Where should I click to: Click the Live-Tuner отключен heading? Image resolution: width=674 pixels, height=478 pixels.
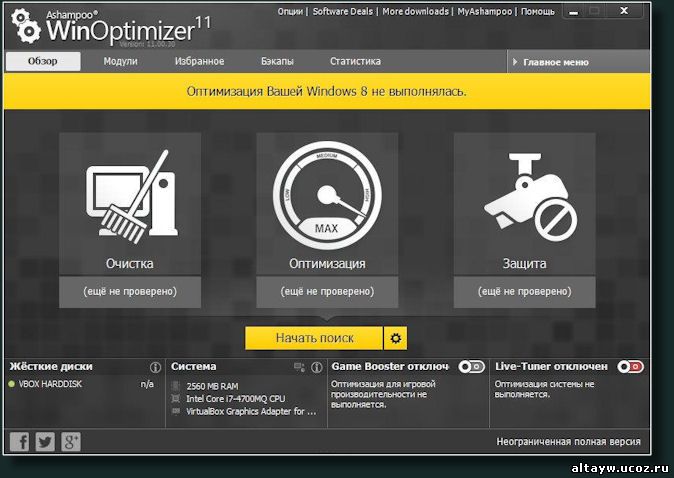(551, 367)
